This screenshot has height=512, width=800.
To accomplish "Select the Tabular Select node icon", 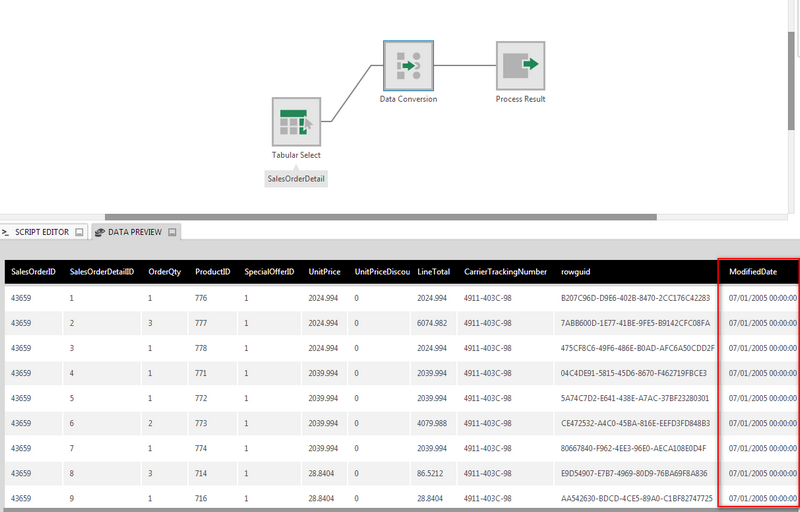I will coord(296,121).
